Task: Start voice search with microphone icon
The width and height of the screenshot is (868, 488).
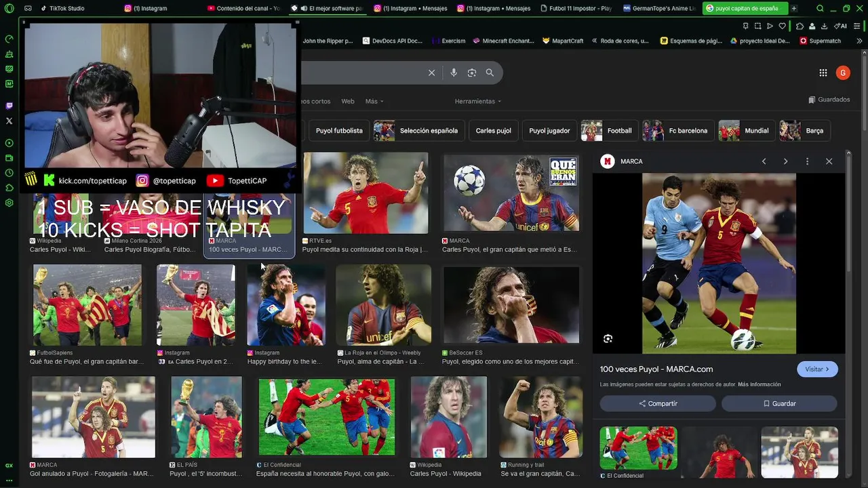Action: pos(454,73)
